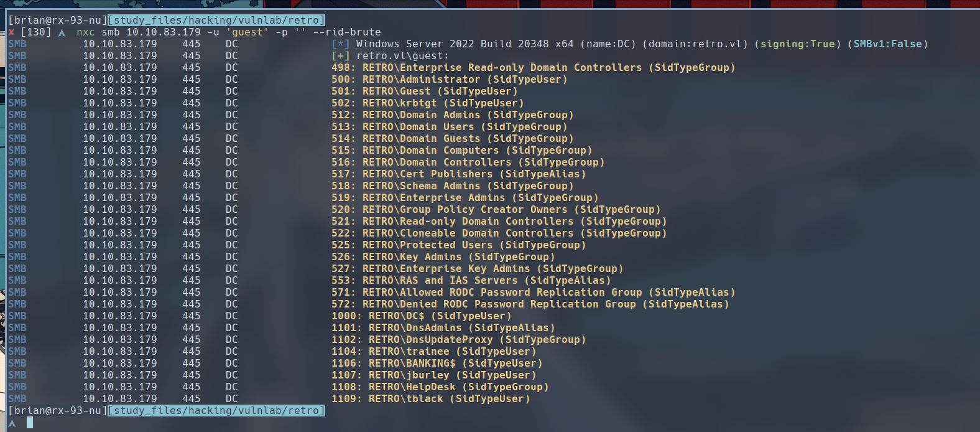The width and height of the screenshot is (980, 432).
Task: Click the bottom study_files/hacking/vulnlab/retro path
Action: tap(216, 411)
